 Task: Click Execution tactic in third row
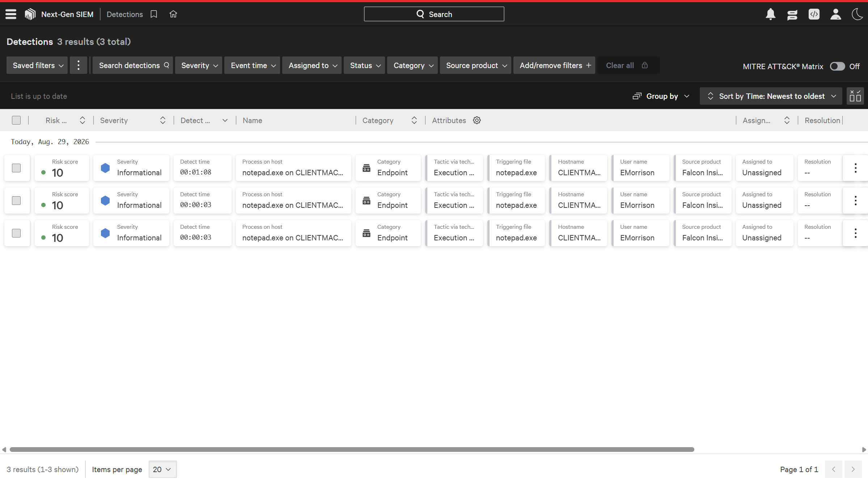(x=454, y=238)
